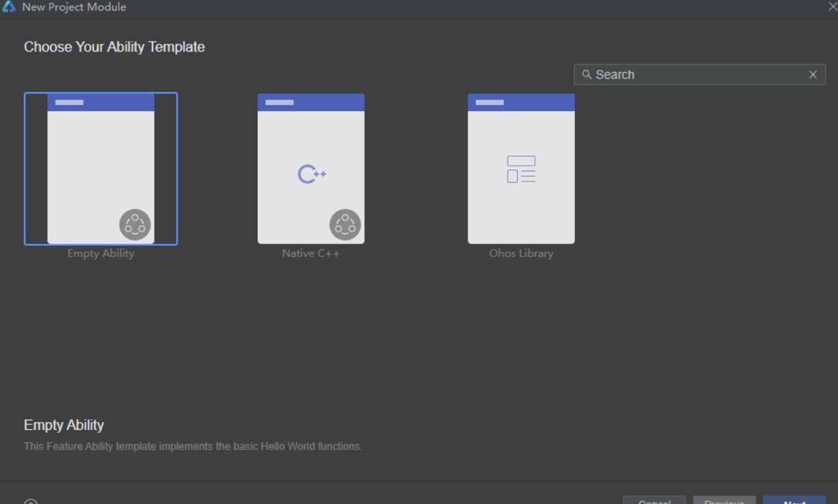Clear the search field with X
Image resolution: width=838 pixels, height=504 pixels.
[813, 75]
